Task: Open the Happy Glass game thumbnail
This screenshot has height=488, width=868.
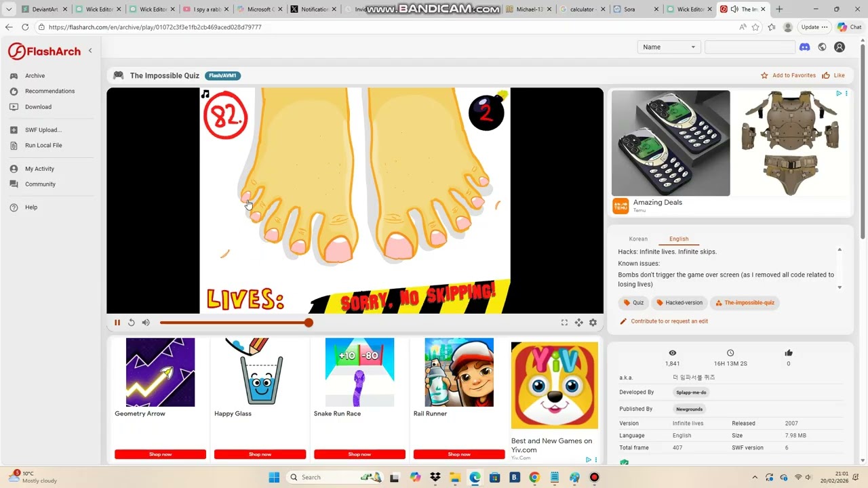Action: point(260,372)
